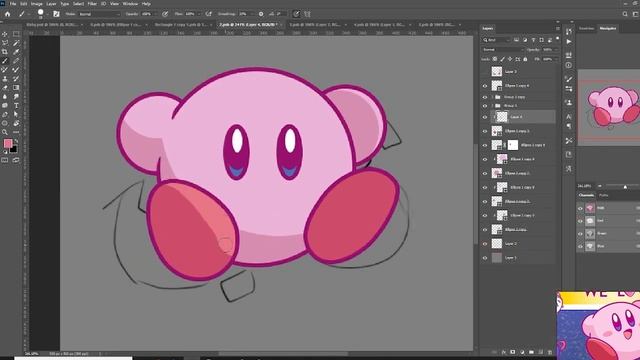The height and width of the screenshot is (360, 640).
Task: Select the Brush tool in toolbox
Action: 5,61
